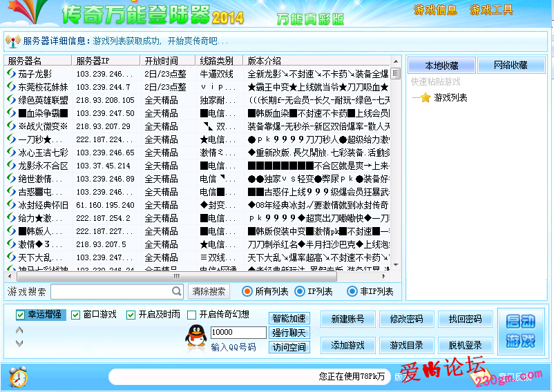
Task: Toggle the 幸运增强 checkbox
Action: tap(21, 315)
